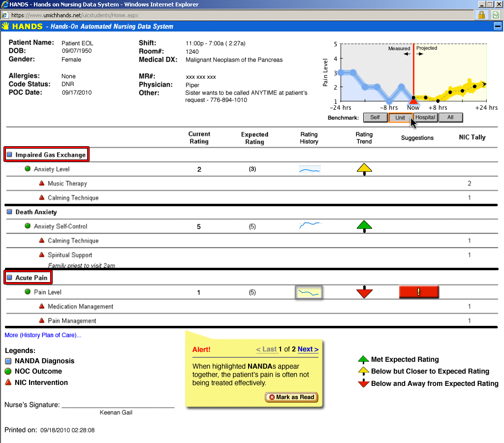Click the NIC tally value for Music Therapy

point(469,183)
